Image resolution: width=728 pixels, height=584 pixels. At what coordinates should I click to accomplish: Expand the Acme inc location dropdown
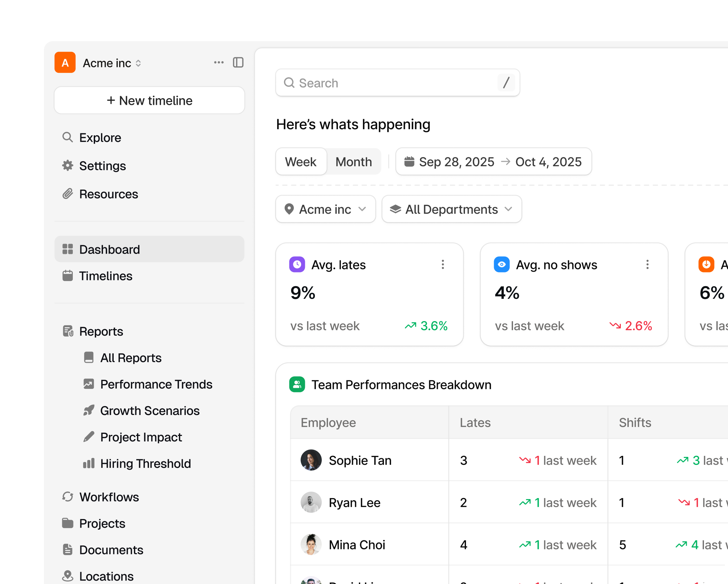pyautogui.click(x=325, y=209)
